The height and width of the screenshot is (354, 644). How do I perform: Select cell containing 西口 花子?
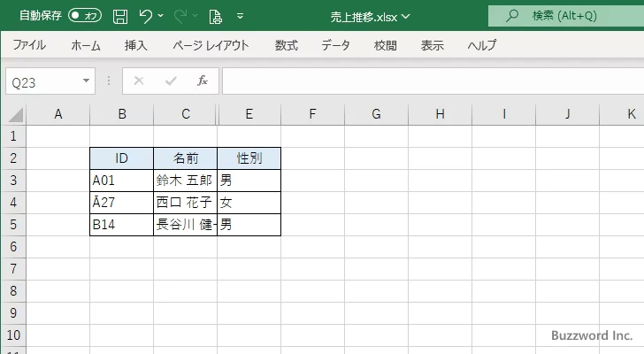click(185, 203)
